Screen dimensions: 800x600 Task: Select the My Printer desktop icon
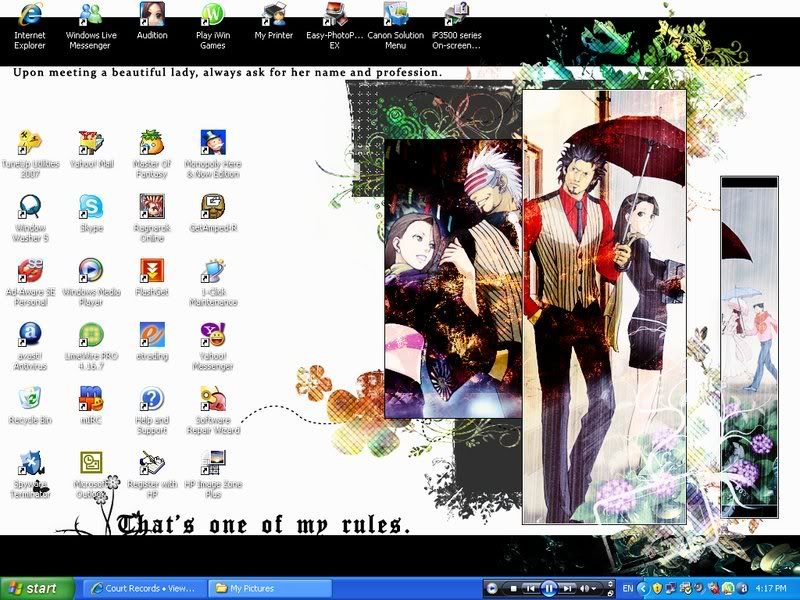click(x=274, y=21)
